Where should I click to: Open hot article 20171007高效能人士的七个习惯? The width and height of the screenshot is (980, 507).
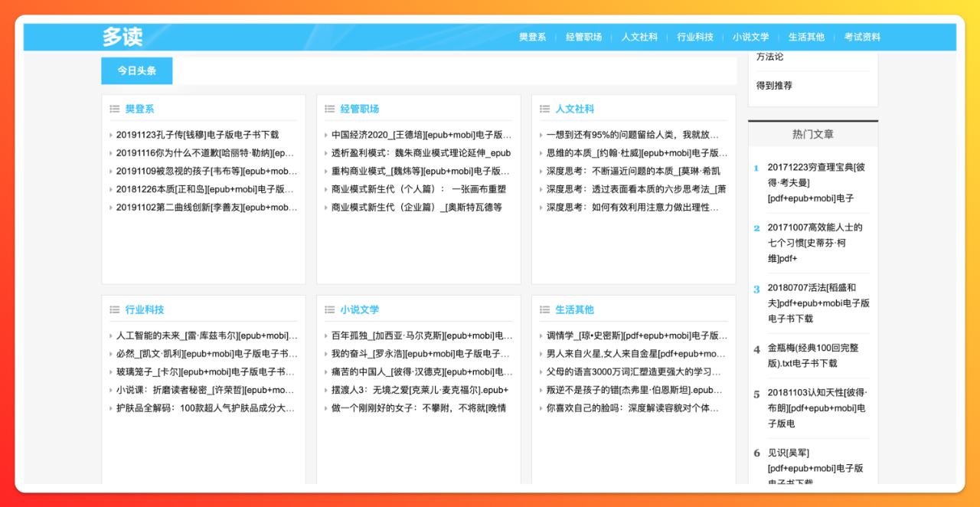pyautogui.click(x=815, y=243)
